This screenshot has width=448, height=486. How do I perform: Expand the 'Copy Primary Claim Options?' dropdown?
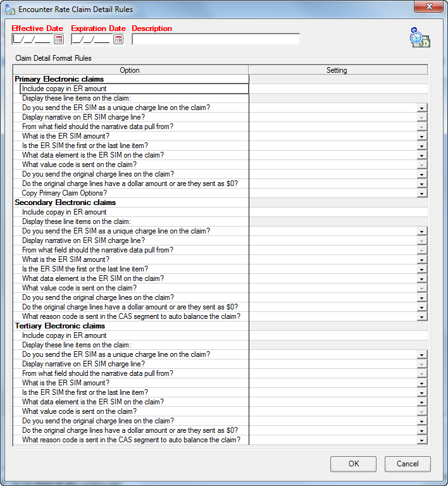pos(421,194)
